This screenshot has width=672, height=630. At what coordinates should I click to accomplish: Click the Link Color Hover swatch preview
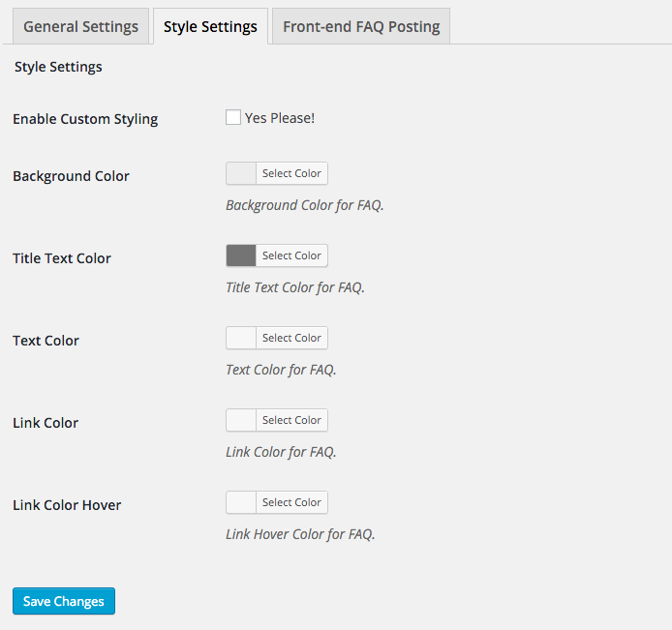241,502
